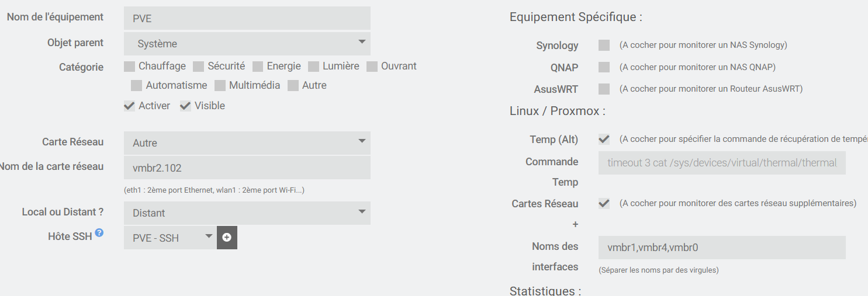Enable the Synology NAS checkbox
This screenshot has height=296, width=868.
604,46
